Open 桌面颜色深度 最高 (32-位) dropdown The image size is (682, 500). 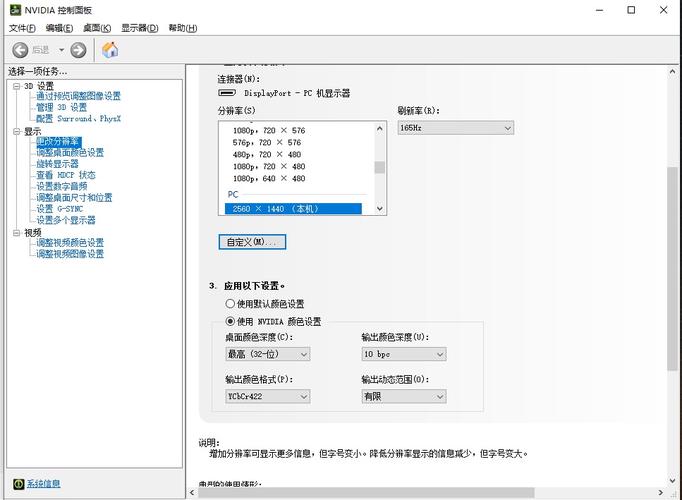[x=267, y=354]
